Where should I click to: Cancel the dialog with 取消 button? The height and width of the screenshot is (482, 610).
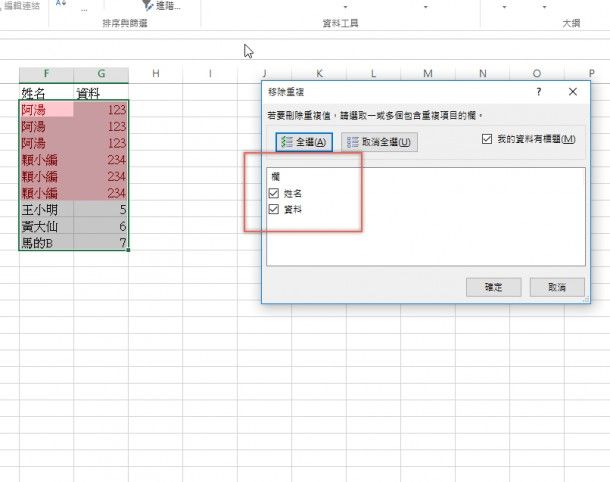557,287
